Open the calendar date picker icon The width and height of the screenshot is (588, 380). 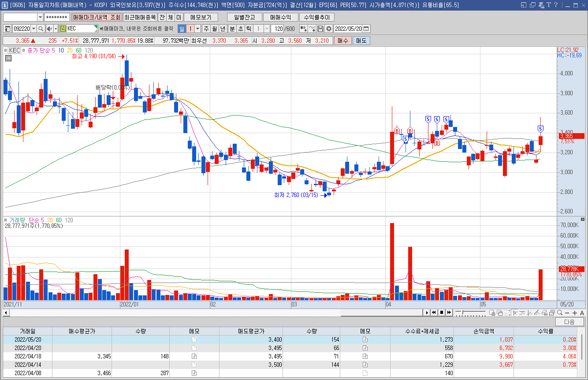tap(366, 29)
